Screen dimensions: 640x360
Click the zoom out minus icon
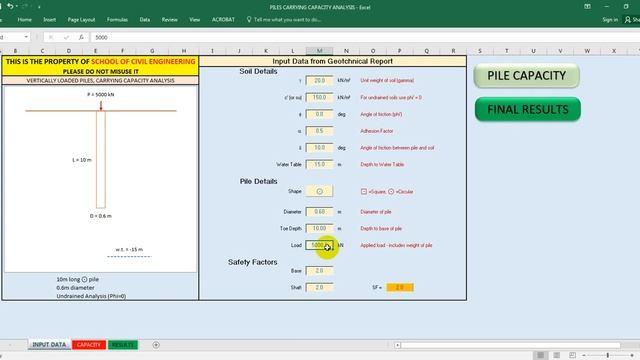pos(584,356)
